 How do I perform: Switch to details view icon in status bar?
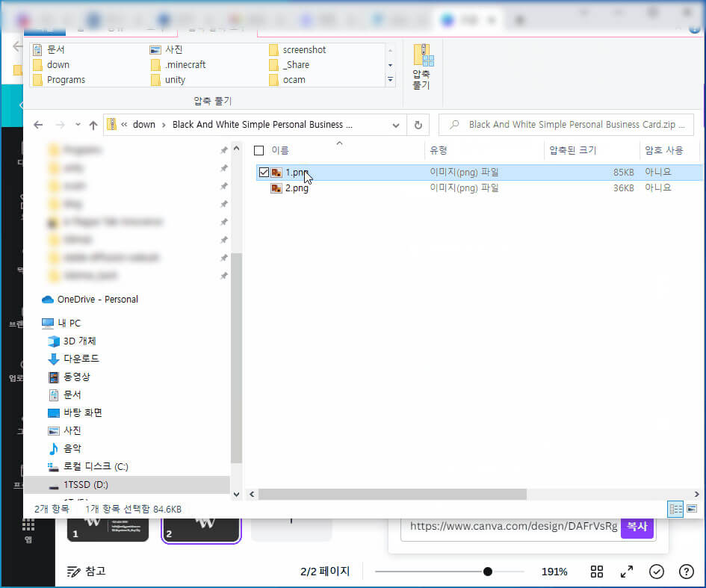tap(675, 509)
